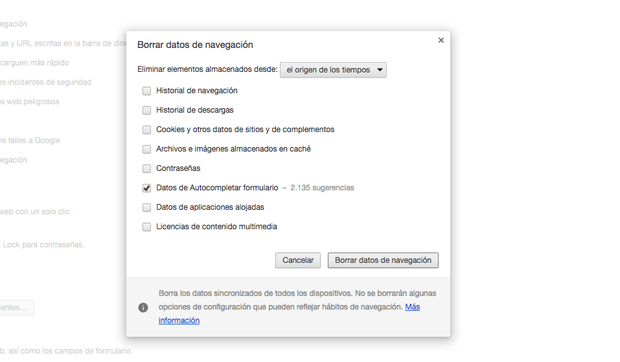Image resolution: width=620 pixels, height=362 pixels.
Task: Click the info icon beside sync notice
Action: [143, 307]
